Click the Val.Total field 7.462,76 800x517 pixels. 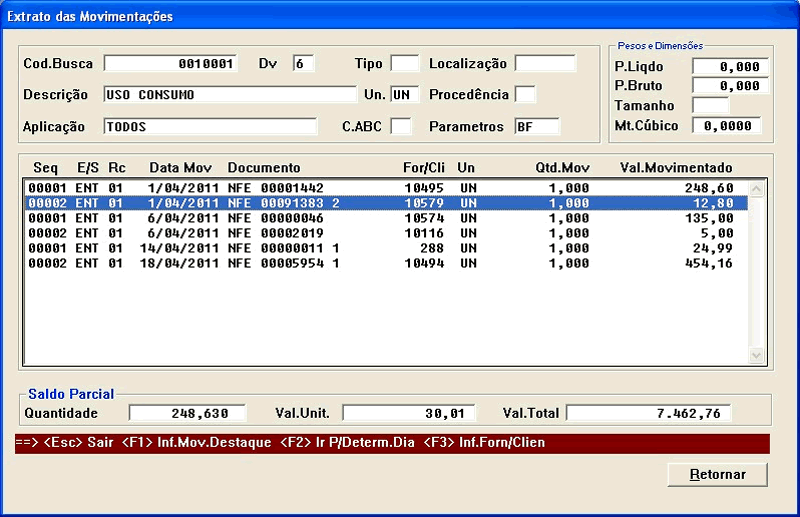(x=648, y=413)
